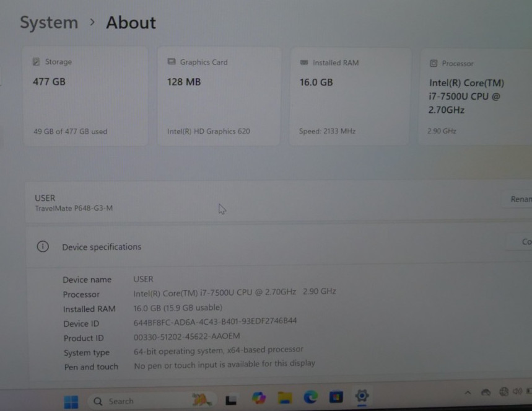Click the 'TravelMate P648-G3-M' model text
532x411 pixels.
pyautogui.click(x=74, y=208)
